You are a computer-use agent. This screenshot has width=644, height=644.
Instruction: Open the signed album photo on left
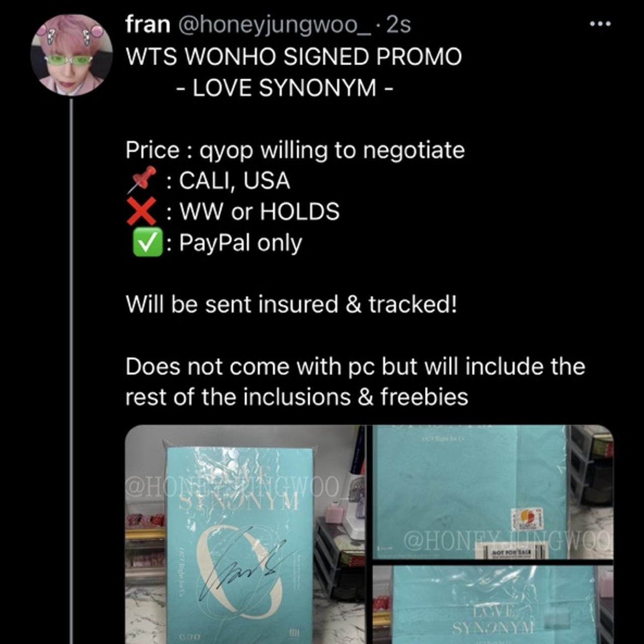pyautogui.click(x=247, y=534)
